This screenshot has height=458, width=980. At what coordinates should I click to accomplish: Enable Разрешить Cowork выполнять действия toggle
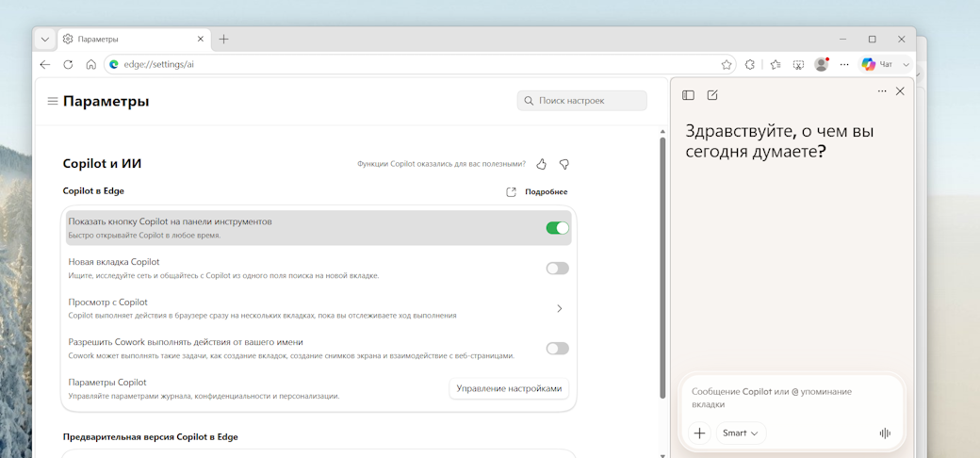(558, 348)
